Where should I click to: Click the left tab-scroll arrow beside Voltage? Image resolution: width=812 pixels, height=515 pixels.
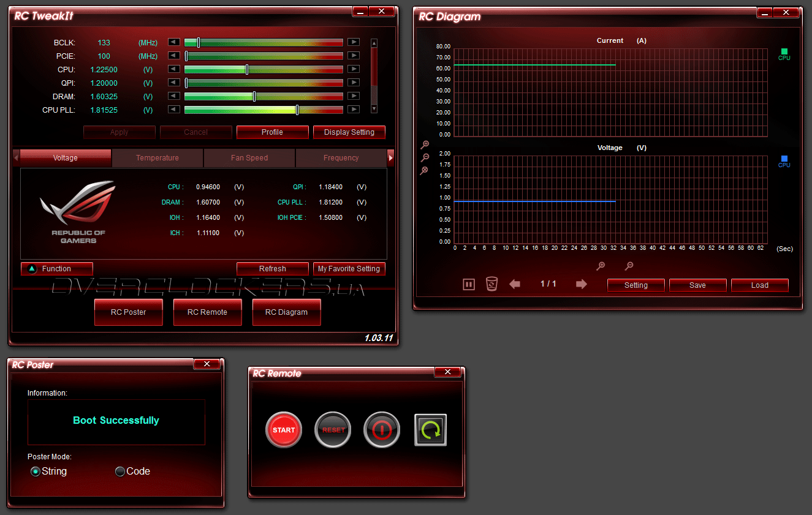point(16,158)
